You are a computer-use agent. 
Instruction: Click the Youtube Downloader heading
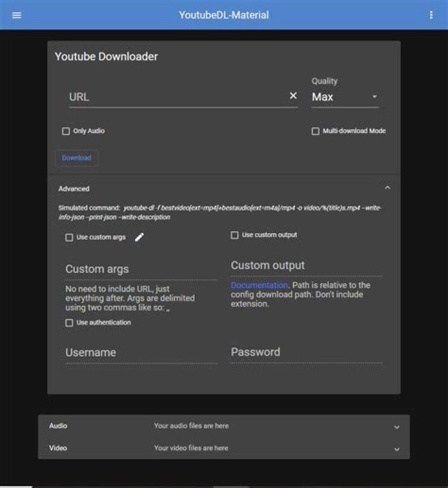106,57
